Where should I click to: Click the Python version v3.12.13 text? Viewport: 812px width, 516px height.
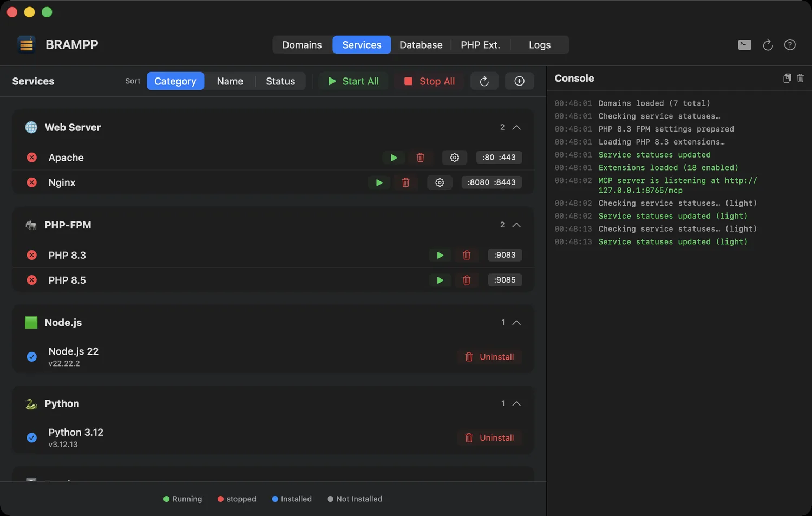click(x=63, y=445)
